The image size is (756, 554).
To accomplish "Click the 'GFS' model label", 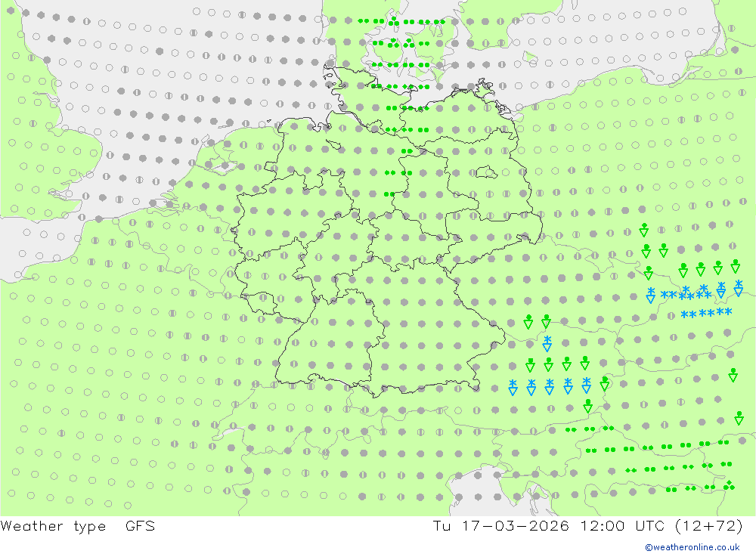I will (x=141, y=525).
